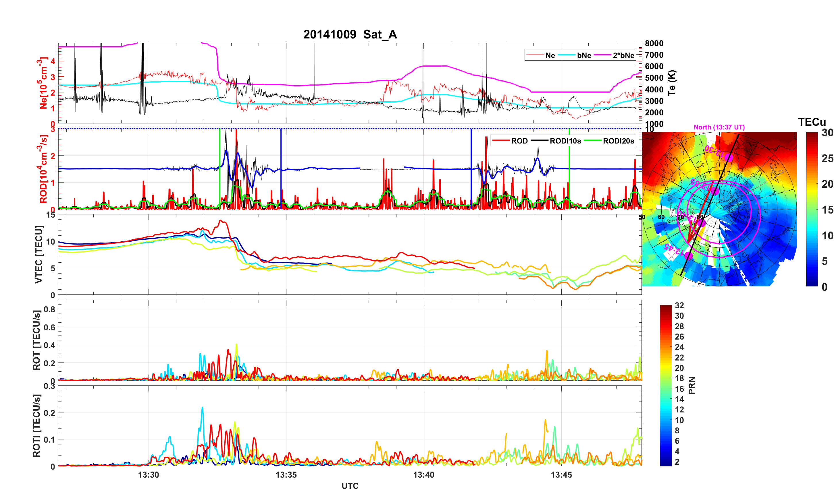Click the PRN colorbar label
This screenshot has width=834, height=504.
pos(692,385)
